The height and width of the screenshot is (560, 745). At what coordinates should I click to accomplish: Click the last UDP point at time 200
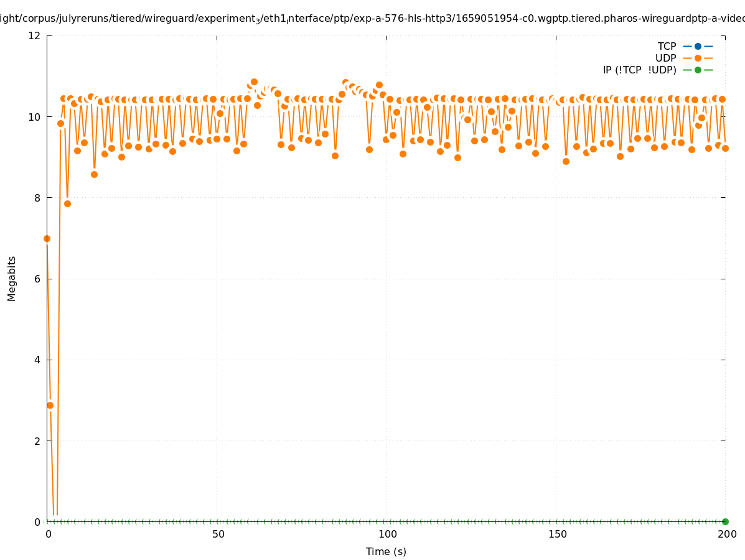pos(725,148)
